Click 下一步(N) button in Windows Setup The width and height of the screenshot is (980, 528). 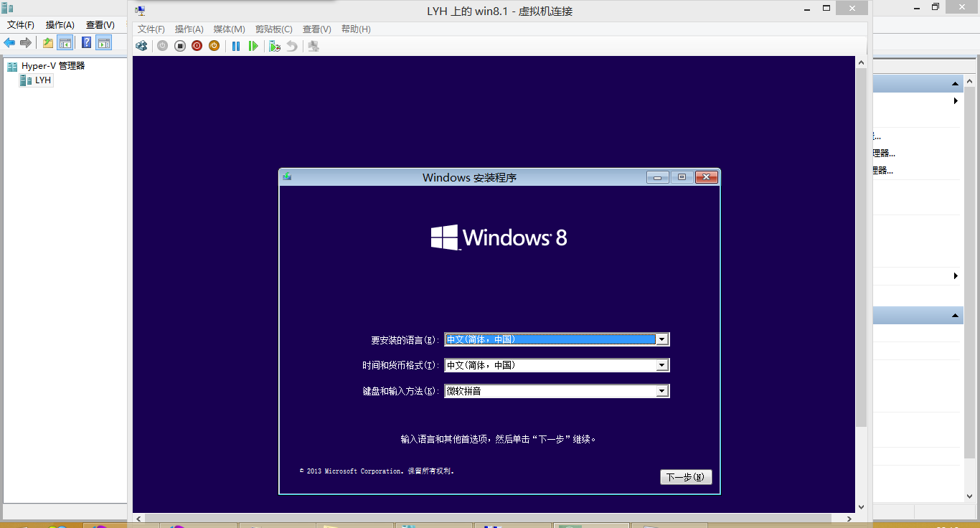686,477
